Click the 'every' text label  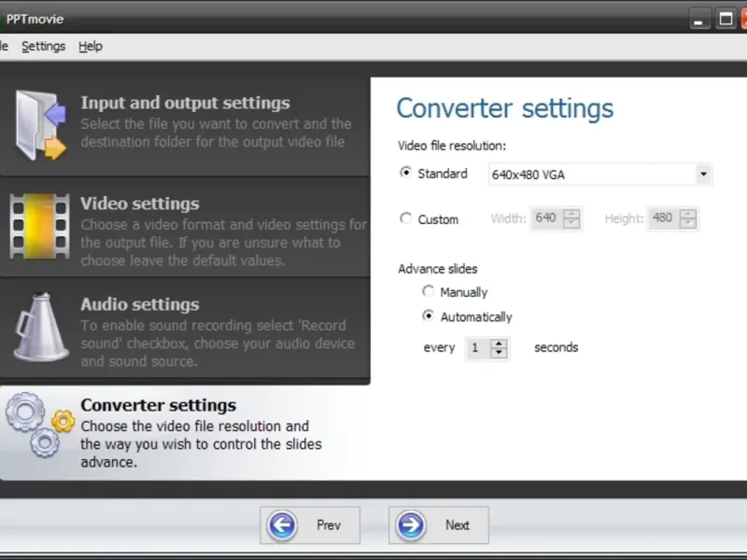click(439, 348)
